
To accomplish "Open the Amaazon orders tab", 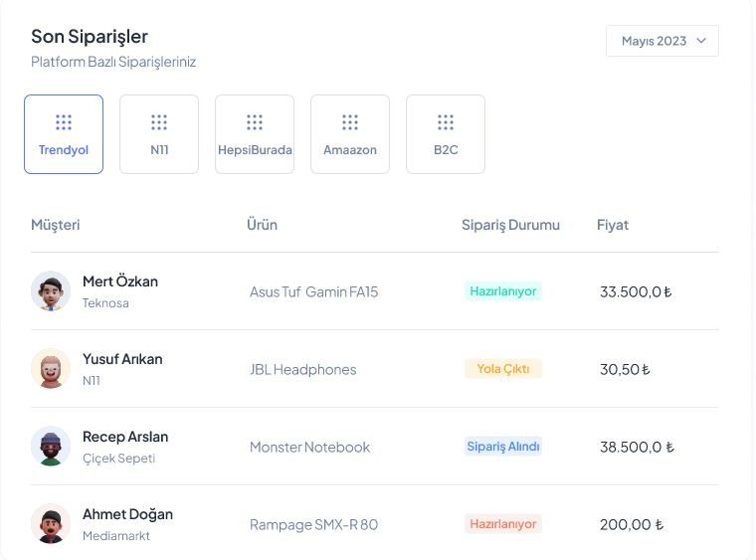I will (350, 134).
